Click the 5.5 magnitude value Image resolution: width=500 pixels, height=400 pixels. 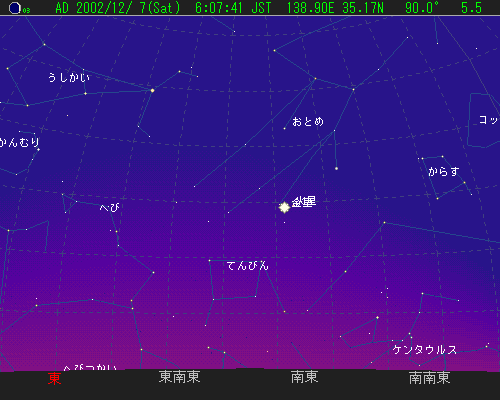pos(471,8)
